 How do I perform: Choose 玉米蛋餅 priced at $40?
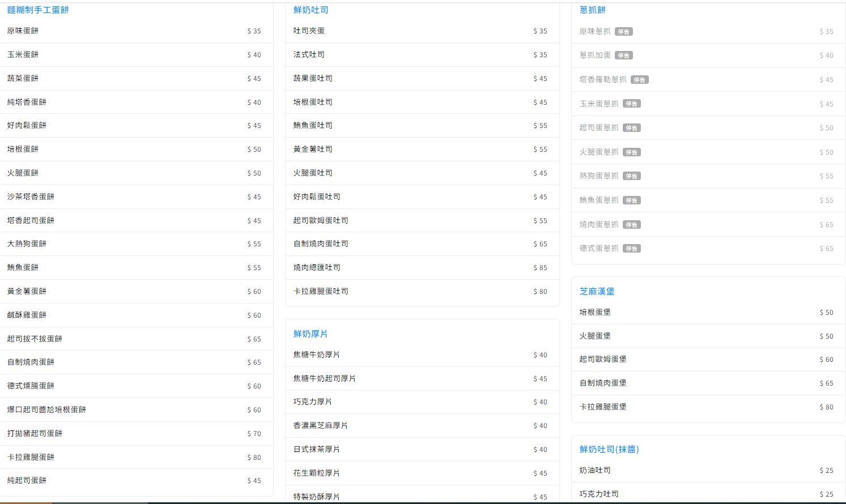pos(136,55)
